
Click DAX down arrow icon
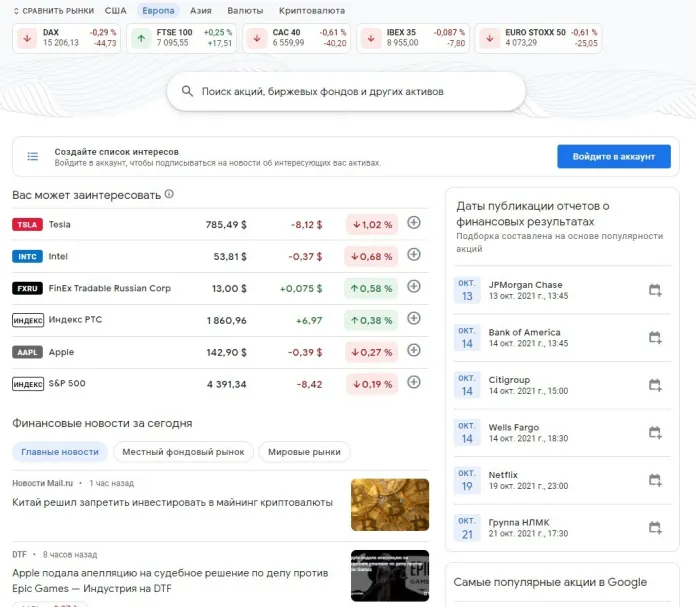(x=27, y=39)
